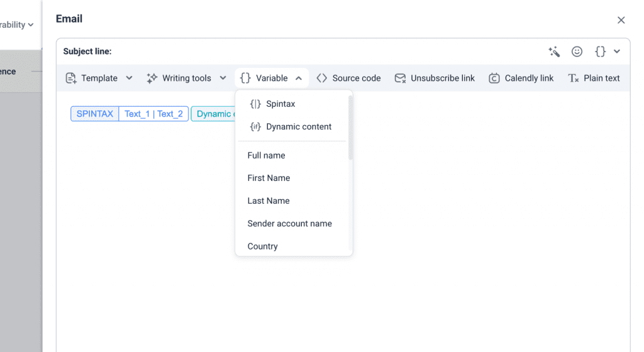Screen dimensions: 644x352
Task: Click the magic wand AI icon
Action: pyautogui.click(x=554, y=52)
